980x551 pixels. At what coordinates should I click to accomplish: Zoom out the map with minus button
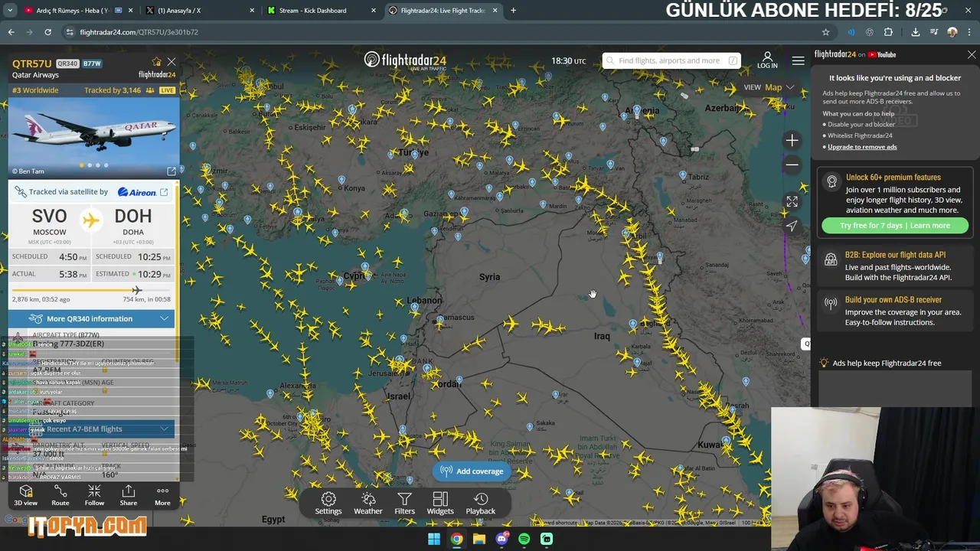[792, 165]
